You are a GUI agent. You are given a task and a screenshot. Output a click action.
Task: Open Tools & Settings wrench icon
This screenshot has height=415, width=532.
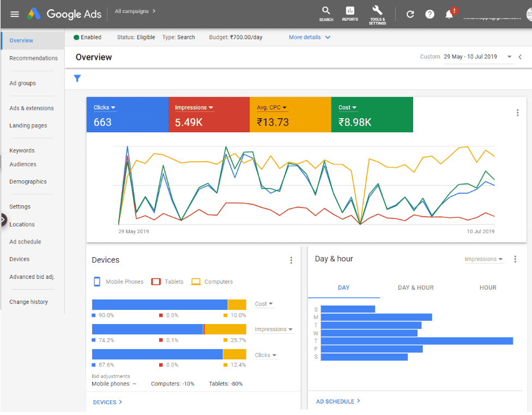point(377,15)
